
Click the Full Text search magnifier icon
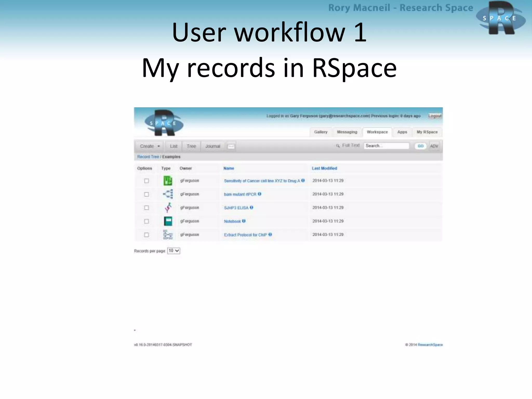tap(338, 146)
